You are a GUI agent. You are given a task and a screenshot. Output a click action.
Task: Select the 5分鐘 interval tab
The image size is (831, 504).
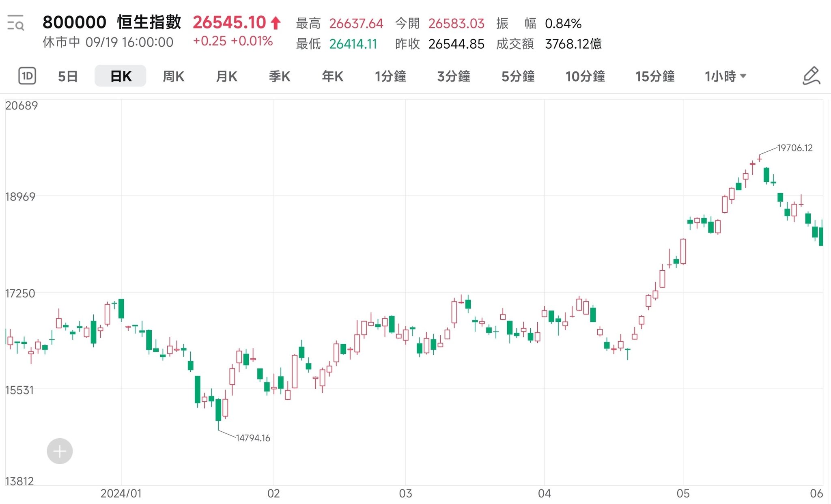pyautogui.click(x=518, y=76)
